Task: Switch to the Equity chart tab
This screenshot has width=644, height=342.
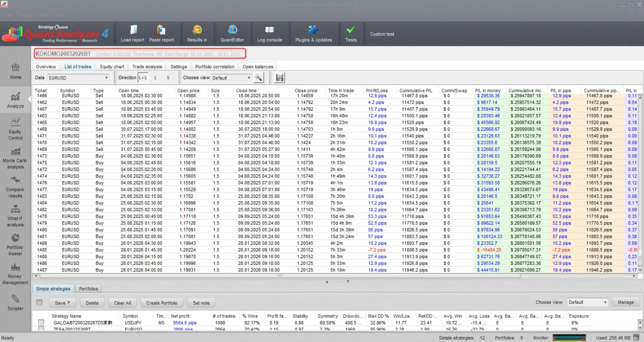Action: point(112,67)
